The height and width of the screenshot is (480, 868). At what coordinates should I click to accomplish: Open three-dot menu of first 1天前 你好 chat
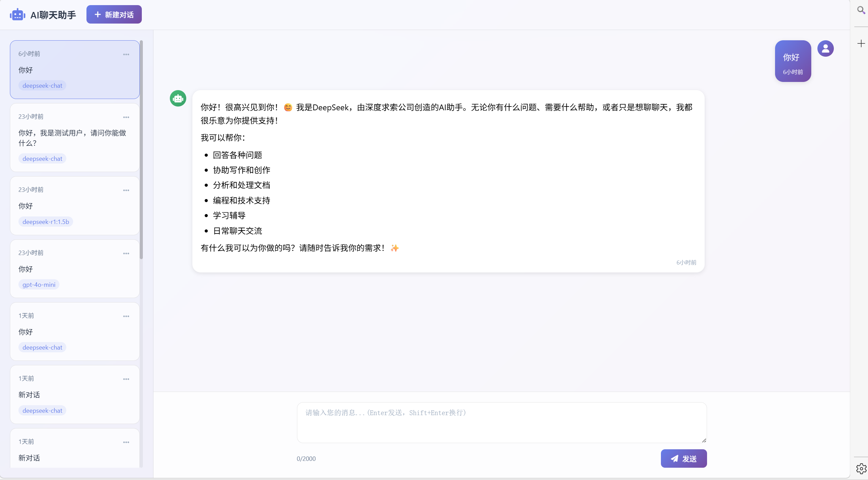pyautogui.click(x=126, y=316)
